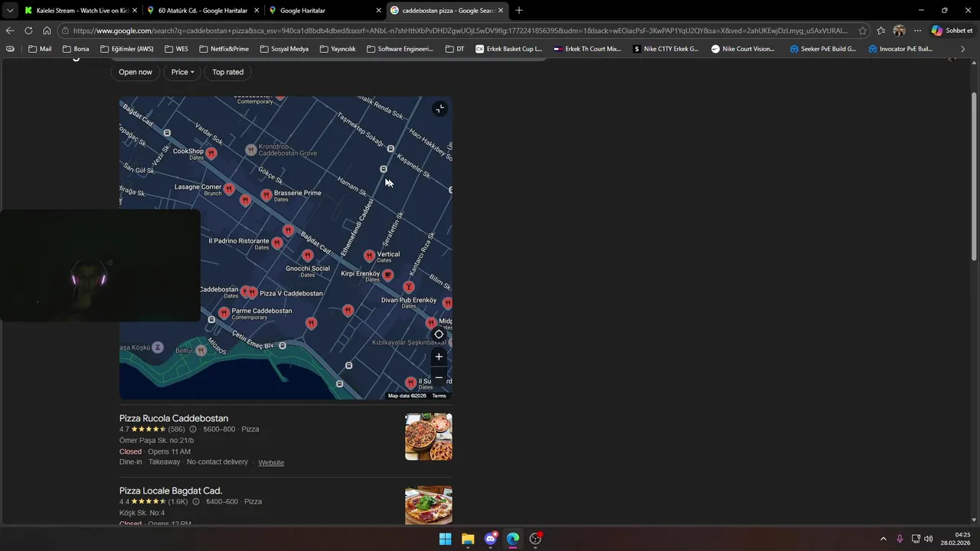
Task: Open the Eğitimler (AWS) bookmarks folder
Action: (126, 49)
